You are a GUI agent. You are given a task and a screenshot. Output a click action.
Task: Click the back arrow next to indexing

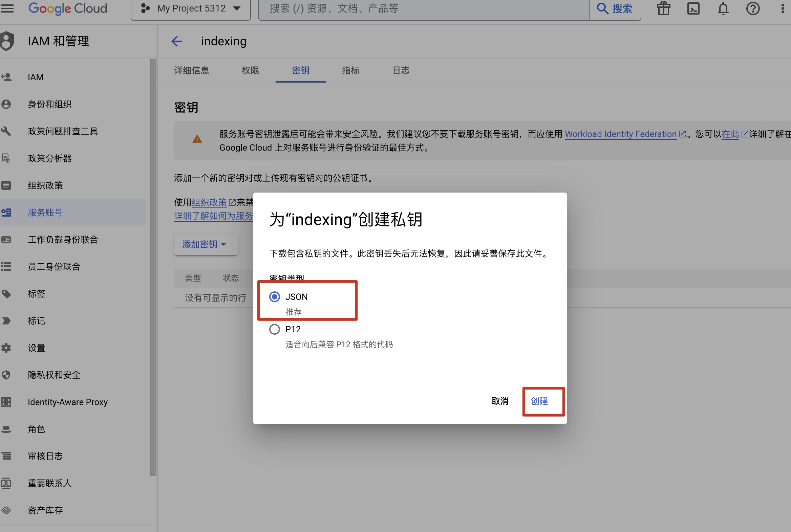pos(177,41)
